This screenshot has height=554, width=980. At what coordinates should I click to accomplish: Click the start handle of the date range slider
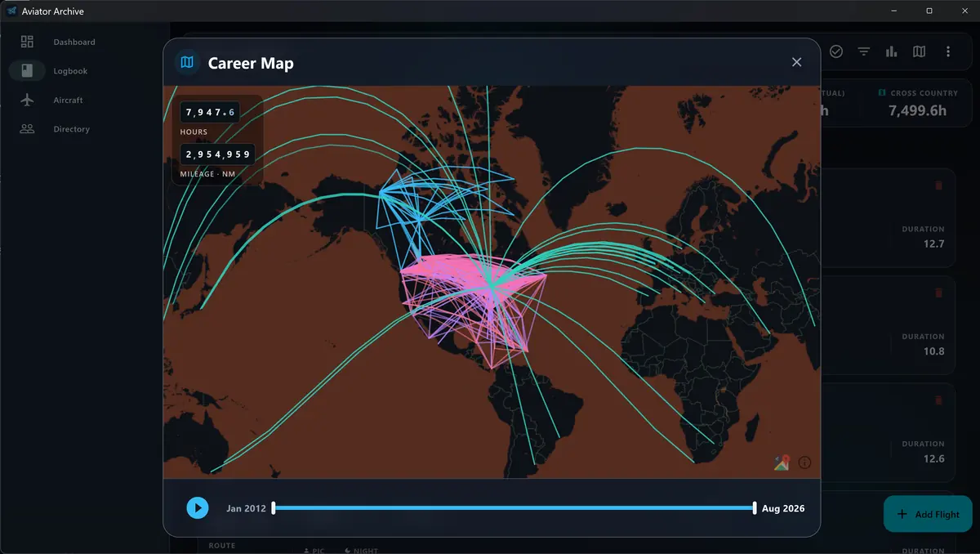[x=274, y=508]
